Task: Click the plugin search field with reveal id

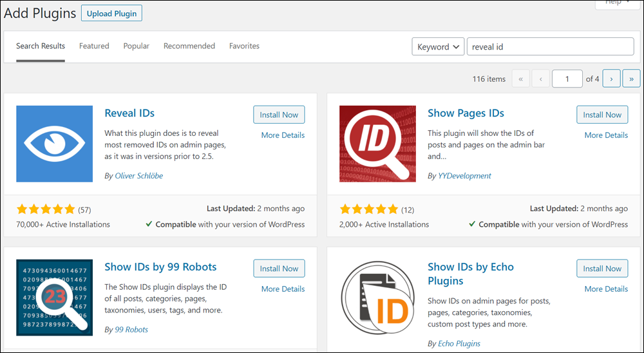Action: [x=551, y=47]
